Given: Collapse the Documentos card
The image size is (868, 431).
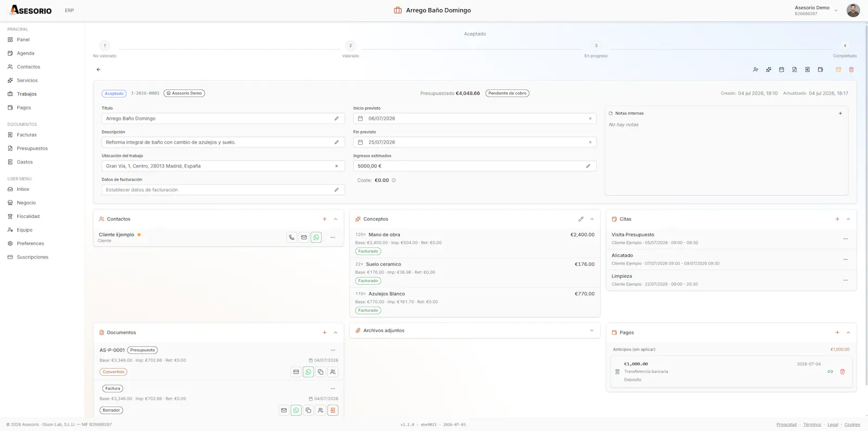Looking at the screenshot, I should pyautogui.click(x=336, y=332).
